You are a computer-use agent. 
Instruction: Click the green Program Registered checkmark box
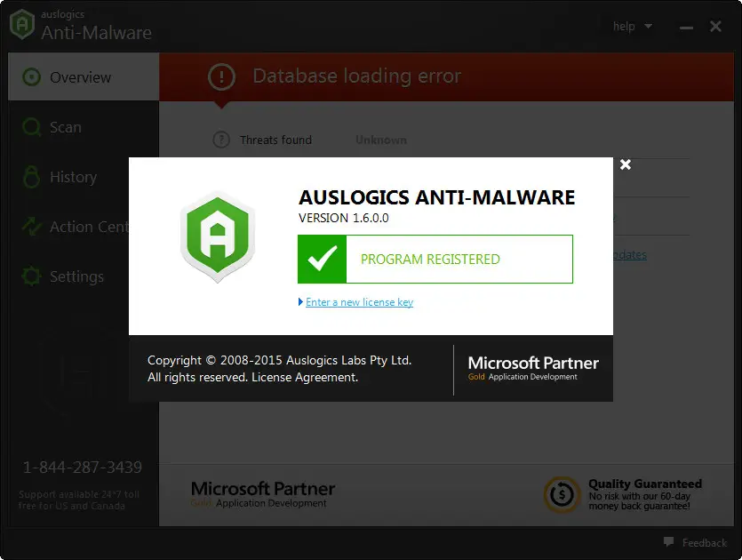(321, 259)
